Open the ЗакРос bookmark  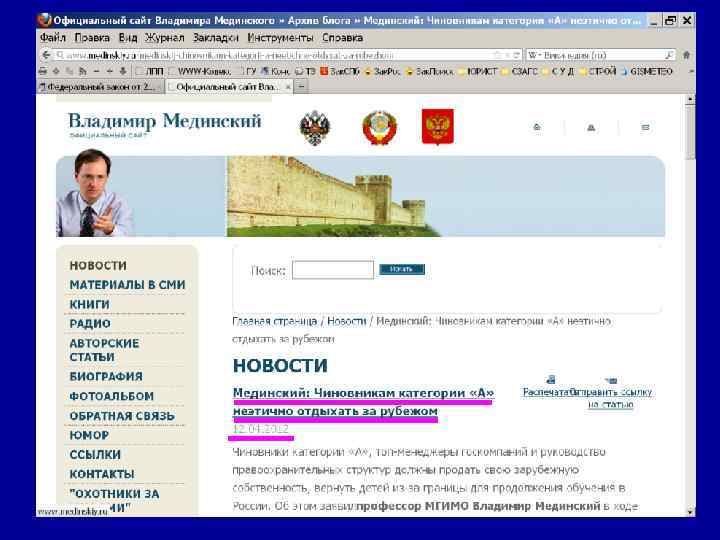pyautogui.click(x=383, y=71)
